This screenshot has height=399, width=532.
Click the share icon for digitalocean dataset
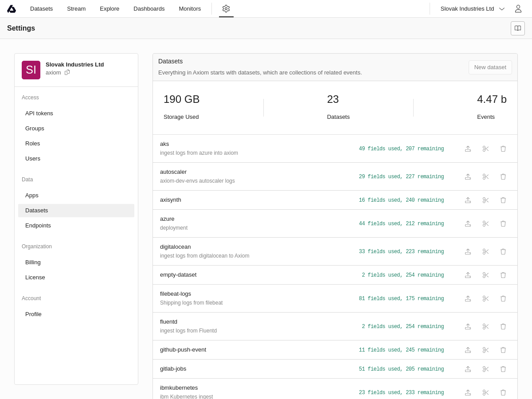(468, 252)
